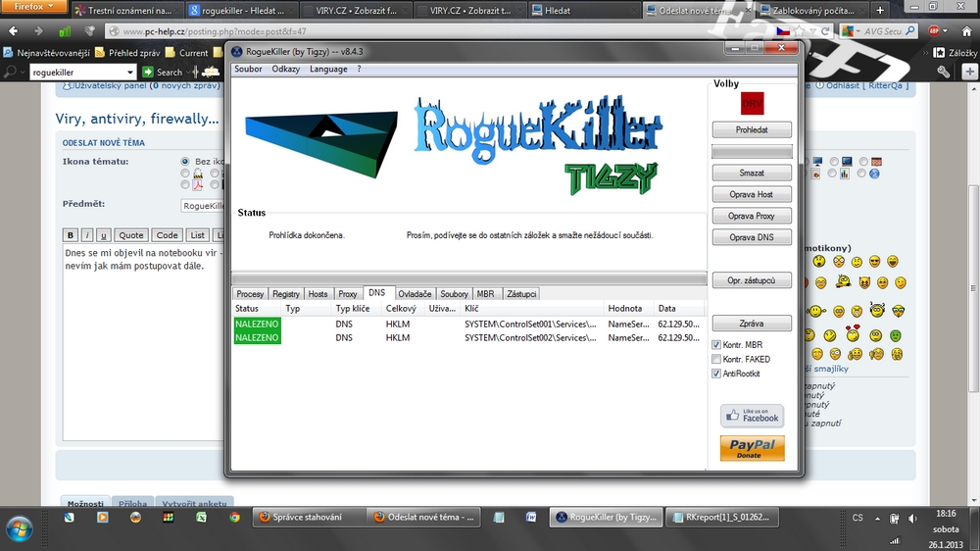Image resolution: width=980 pixels, height=551 pixels.
Task: Switch to the Hosts tab
Action: pyautogui.click(x=318, y=294)
